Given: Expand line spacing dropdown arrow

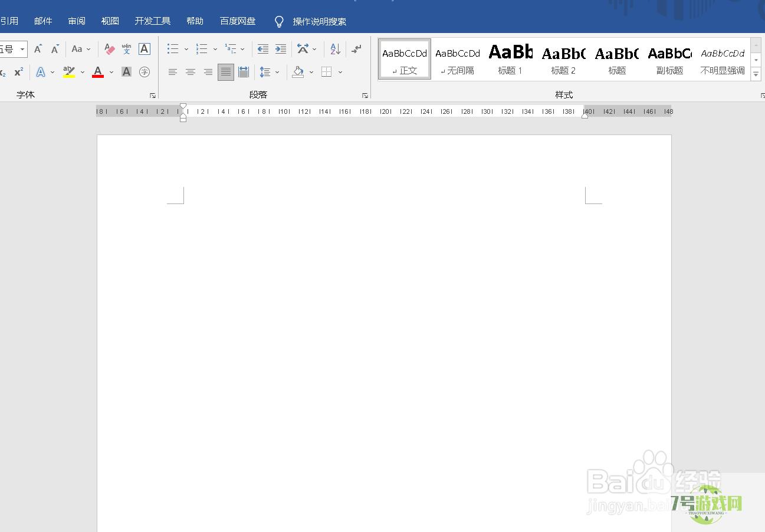Looking at the screenshot, I should 277,72.
